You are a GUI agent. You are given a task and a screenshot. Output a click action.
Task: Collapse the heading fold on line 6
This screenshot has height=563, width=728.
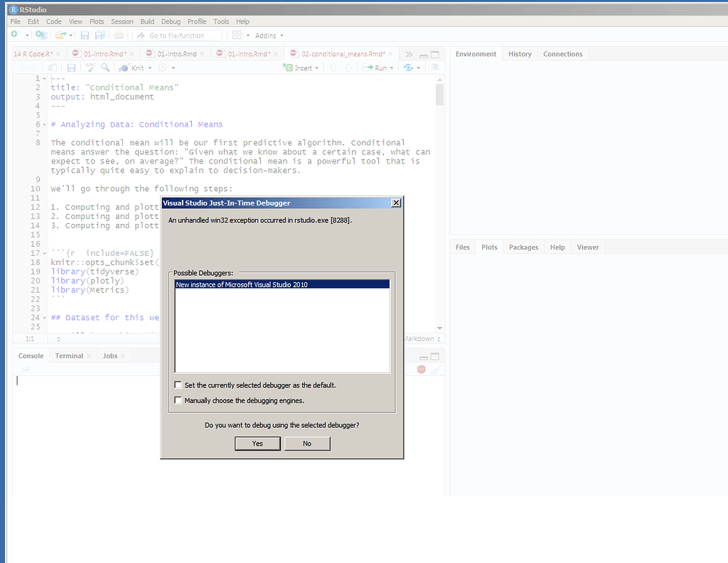pyautogui.click(x=45, y=124)
